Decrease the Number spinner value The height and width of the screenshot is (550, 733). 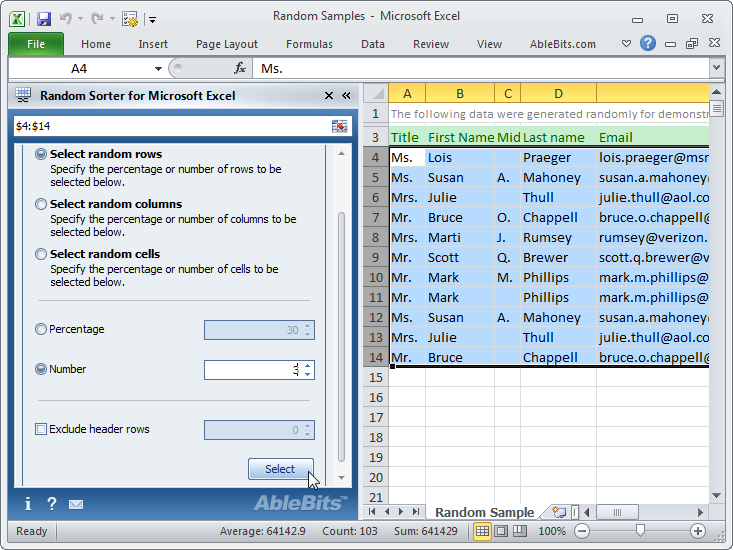click(308, 374)
